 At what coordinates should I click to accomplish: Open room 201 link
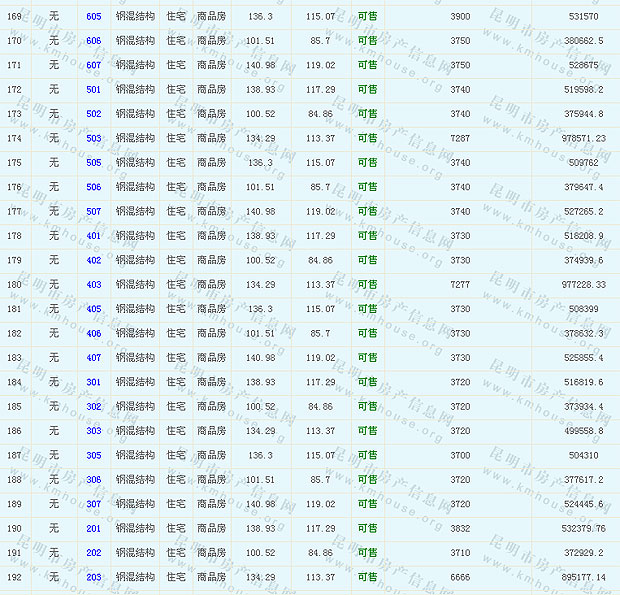[94, 528]
